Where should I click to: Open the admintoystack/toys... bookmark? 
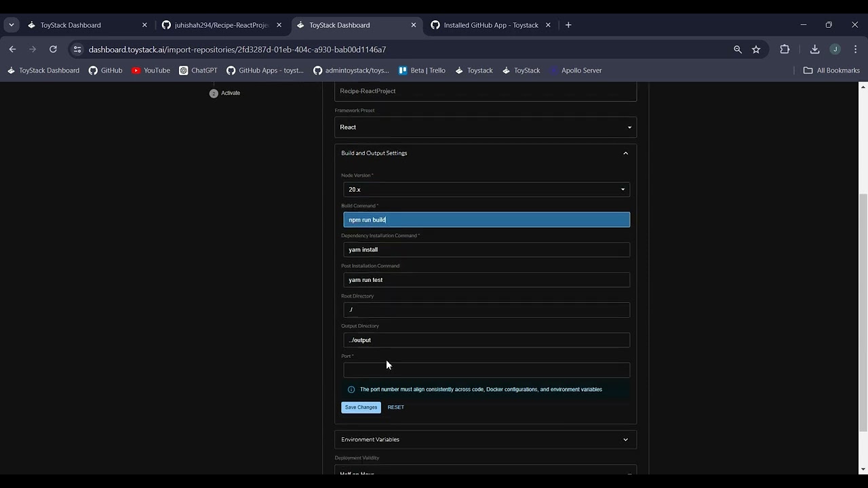[x=351, y=70]
